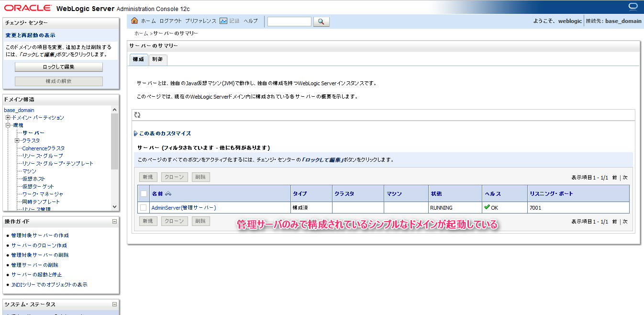This screenshot has height=315, width=644.
Task: Click the refresh arrows icon above table
Action: [137, 115]
